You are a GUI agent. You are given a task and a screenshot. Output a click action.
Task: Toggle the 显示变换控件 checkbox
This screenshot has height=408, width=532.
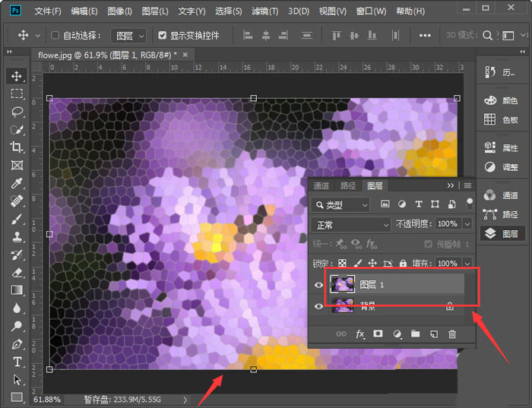(163, 35)
